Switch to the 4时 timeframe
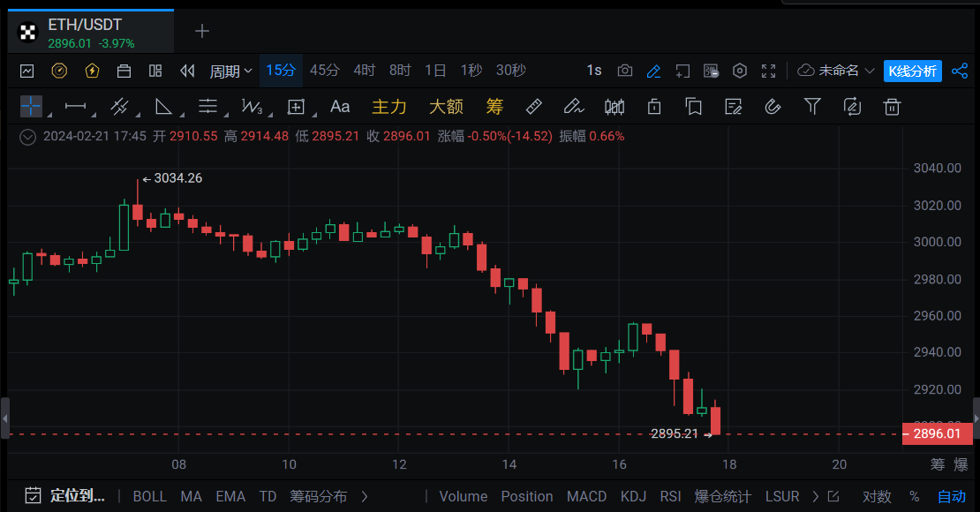980x512 pixels. tap(364, 71)
